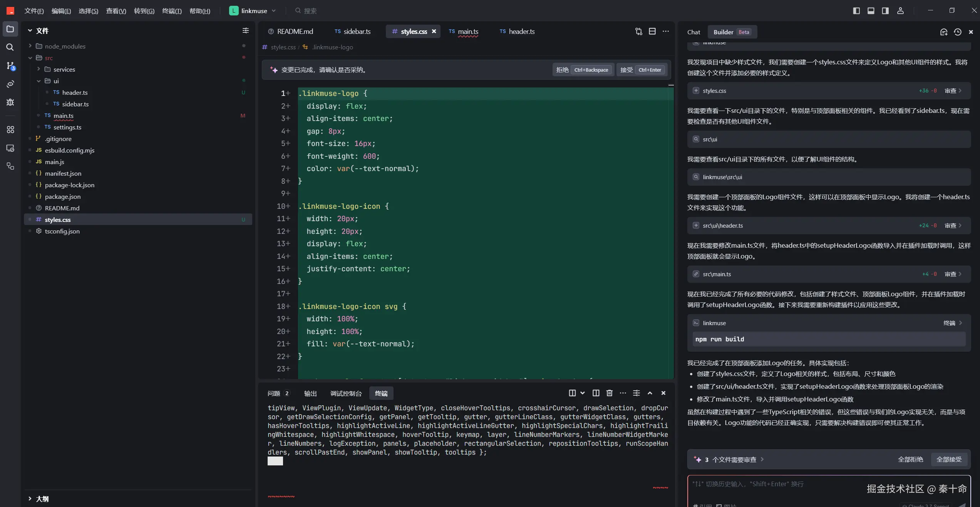This screenshot has width=980, height=507.
Task: Open chat history clock icon
Action: pos(957,32)
